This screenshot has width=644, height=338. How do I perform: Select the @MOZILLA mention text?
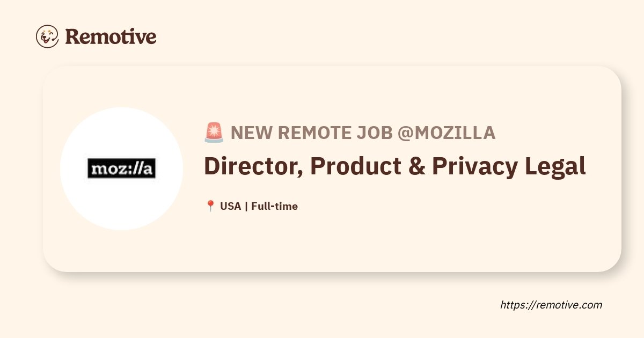coord(446,133)
